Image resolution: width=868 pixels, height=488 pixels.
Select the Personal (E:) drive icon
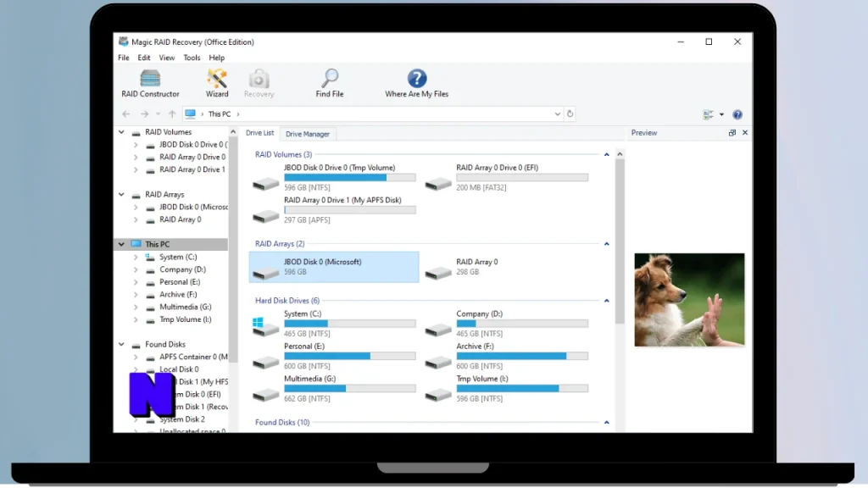tap(265, 363)
